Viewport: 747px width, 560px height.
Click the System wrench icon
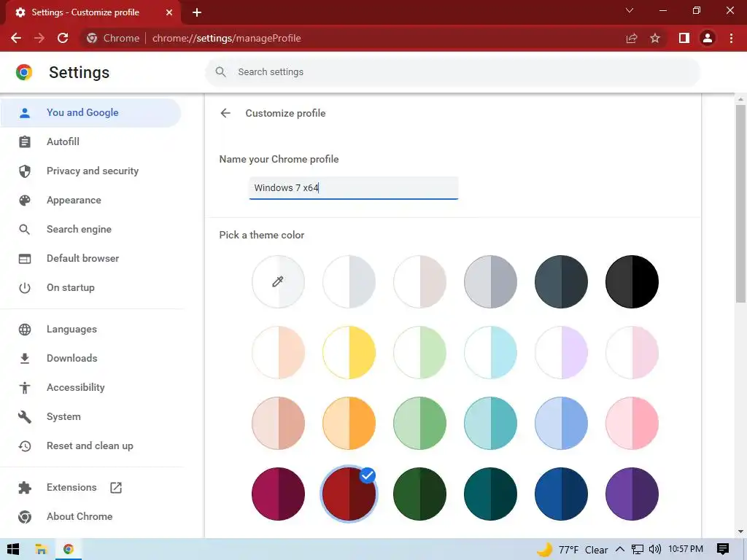(25, 416)
